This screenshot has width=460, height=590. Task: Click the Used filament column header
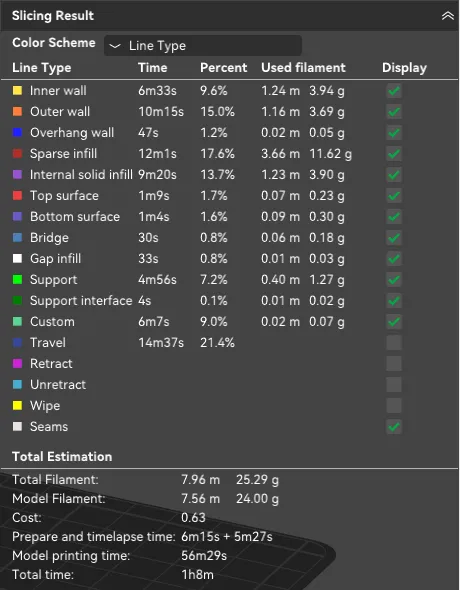(303, 68)
